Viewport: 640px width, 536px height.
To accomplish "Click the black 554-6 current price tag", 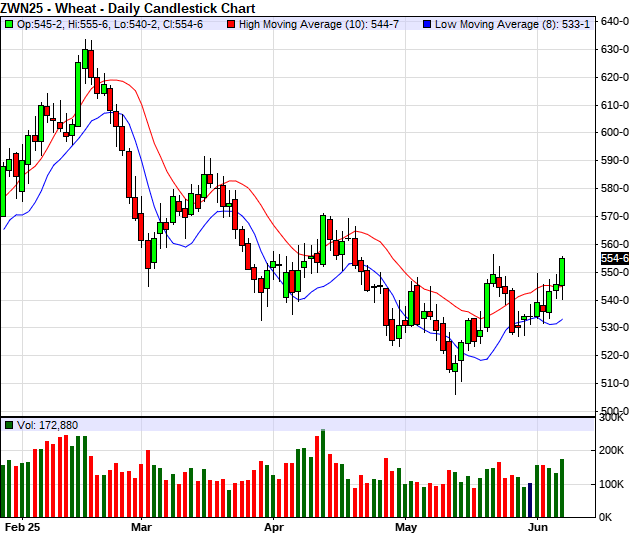I will point(614,258).
